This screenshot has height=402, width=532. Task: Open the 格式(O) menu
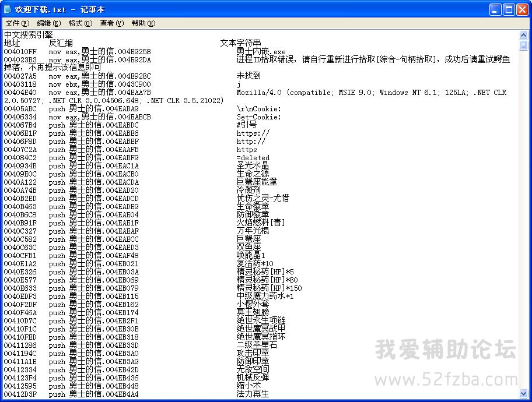[80, 23]
